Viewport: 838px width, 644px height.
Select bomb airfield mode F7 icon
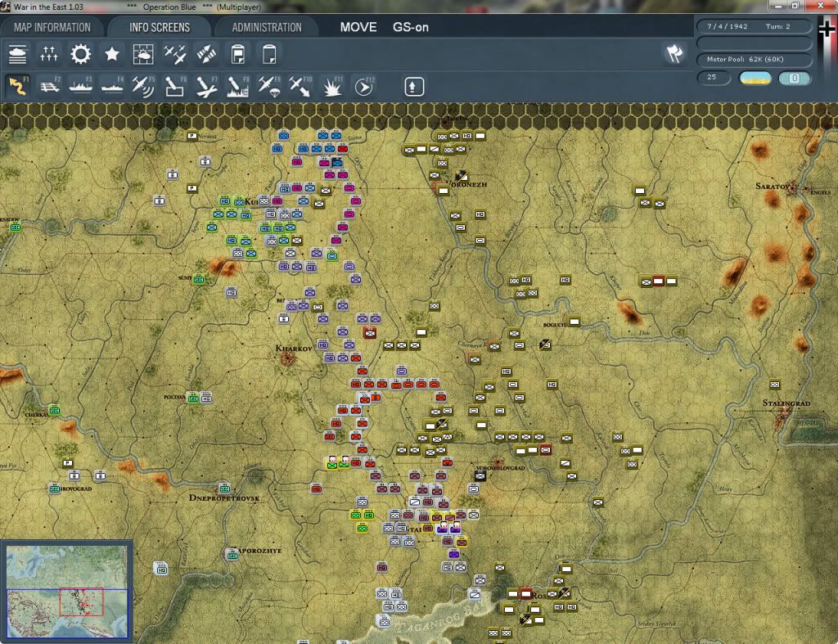coord(206,87)
